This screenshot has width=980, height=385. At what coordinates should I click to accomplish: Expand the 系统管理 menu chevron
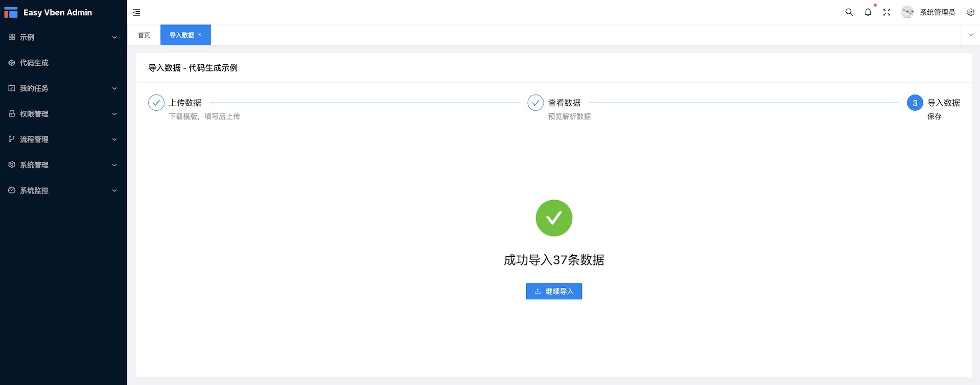tap(114, 165)
